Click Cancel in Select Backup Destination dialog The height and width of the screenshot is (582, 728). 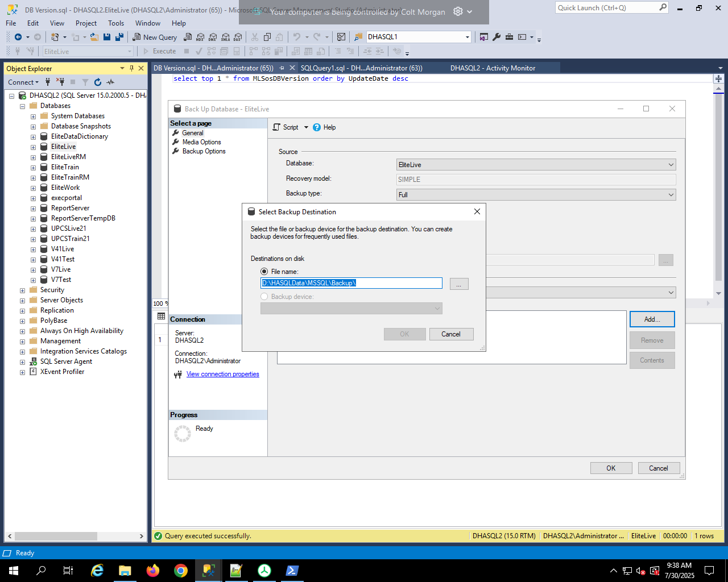pos(451,334)
